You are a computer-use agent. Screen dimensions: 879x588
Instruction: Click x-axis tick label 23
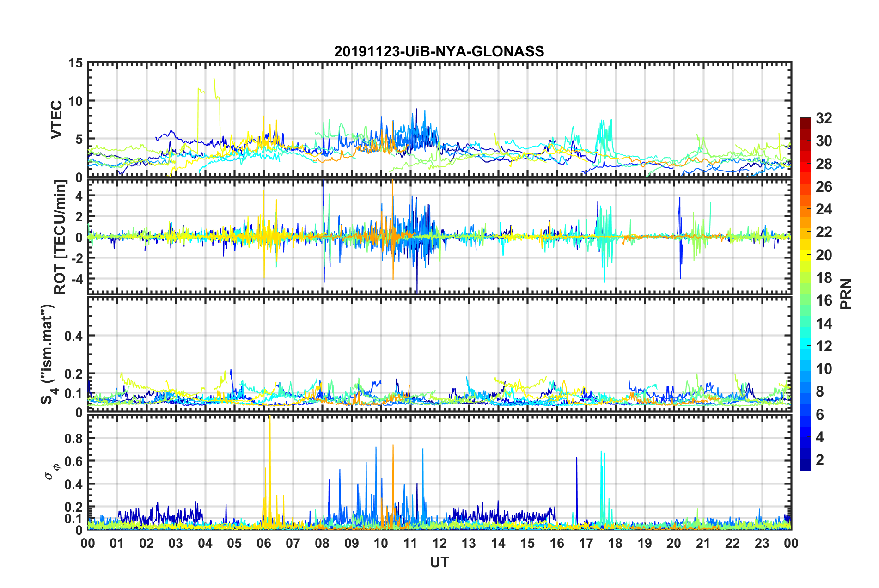pos(762,543)
